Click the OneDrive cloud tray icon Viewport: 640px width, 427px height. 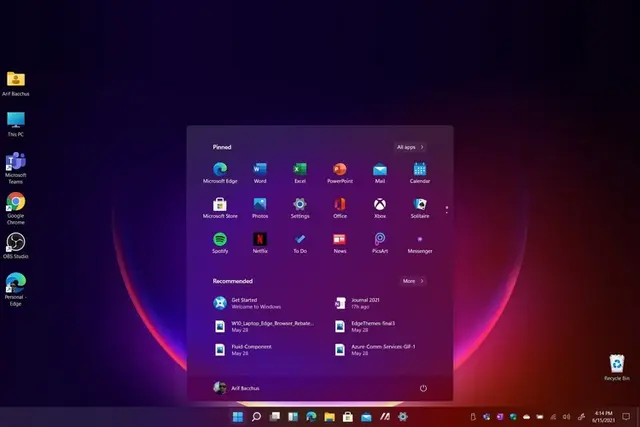coord(527,417)
